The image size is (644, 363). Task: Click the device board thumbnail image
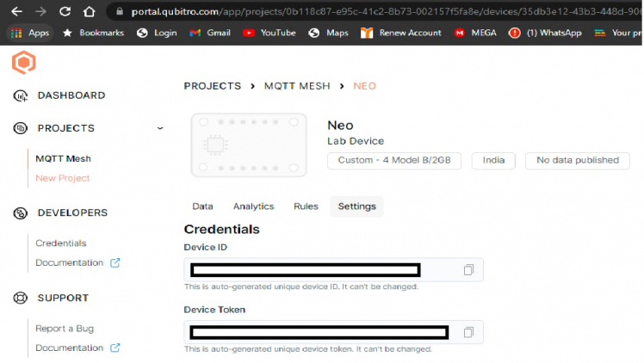[x=249, y=145]
